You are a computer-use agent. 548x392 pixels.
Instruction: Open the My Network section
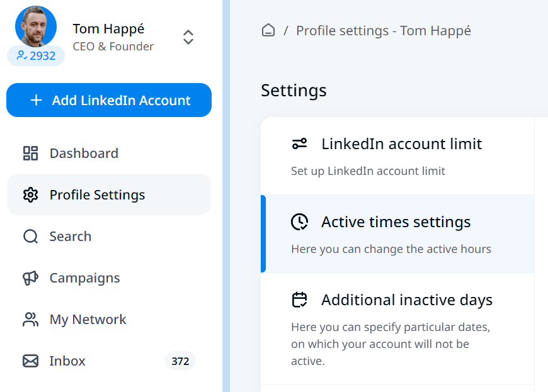(88, 320)
